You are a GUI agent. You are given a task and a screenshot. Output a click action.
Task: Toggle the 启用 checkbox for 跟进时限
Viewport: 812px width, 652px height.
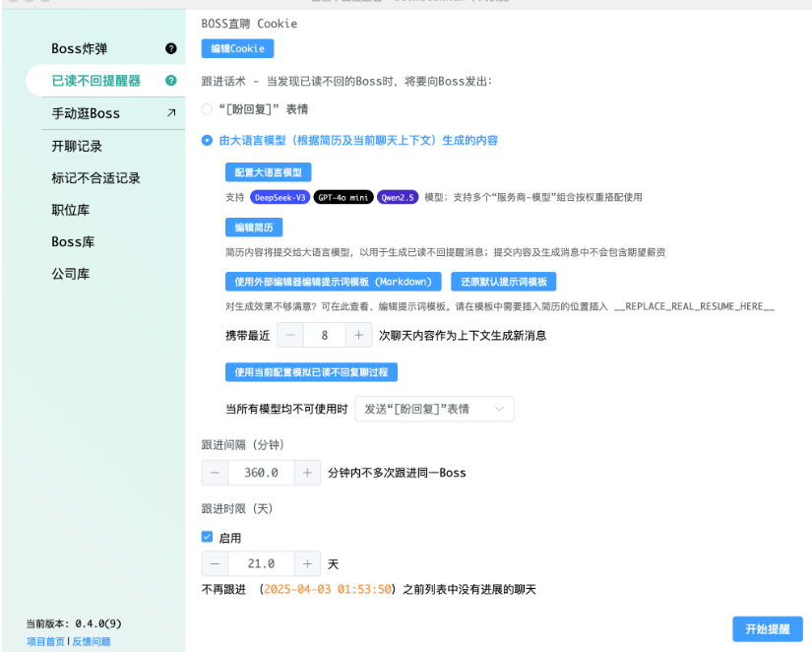(x=207, y=538)
